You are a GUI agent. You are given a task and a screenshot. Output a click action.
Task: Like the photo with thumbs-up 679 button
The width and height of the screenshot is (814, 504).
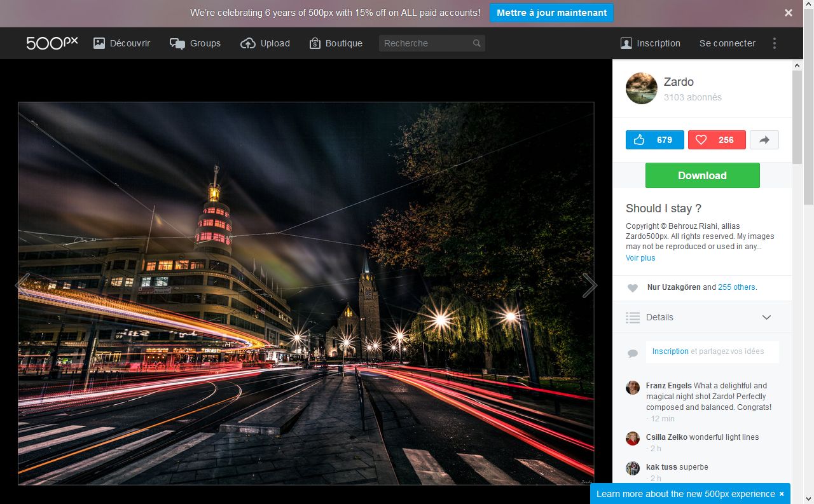click(654, 140)
